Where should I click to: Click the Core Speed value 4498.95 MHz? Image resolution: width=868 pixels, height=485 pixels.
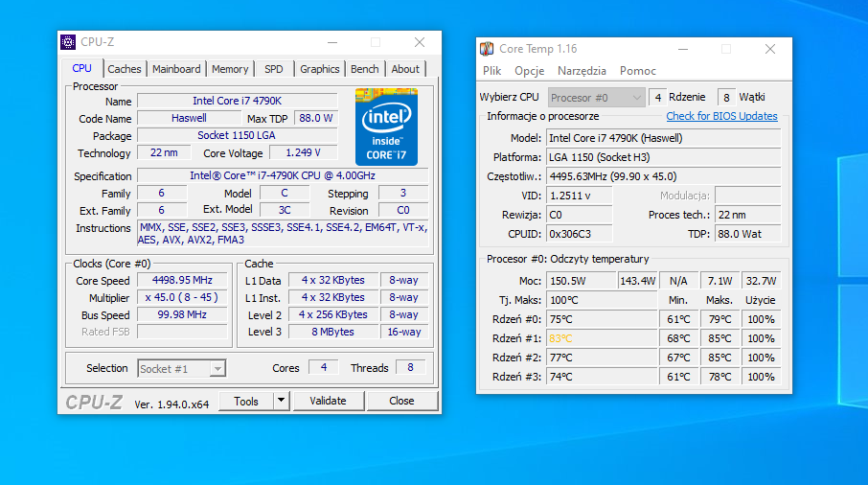point(182,280)
